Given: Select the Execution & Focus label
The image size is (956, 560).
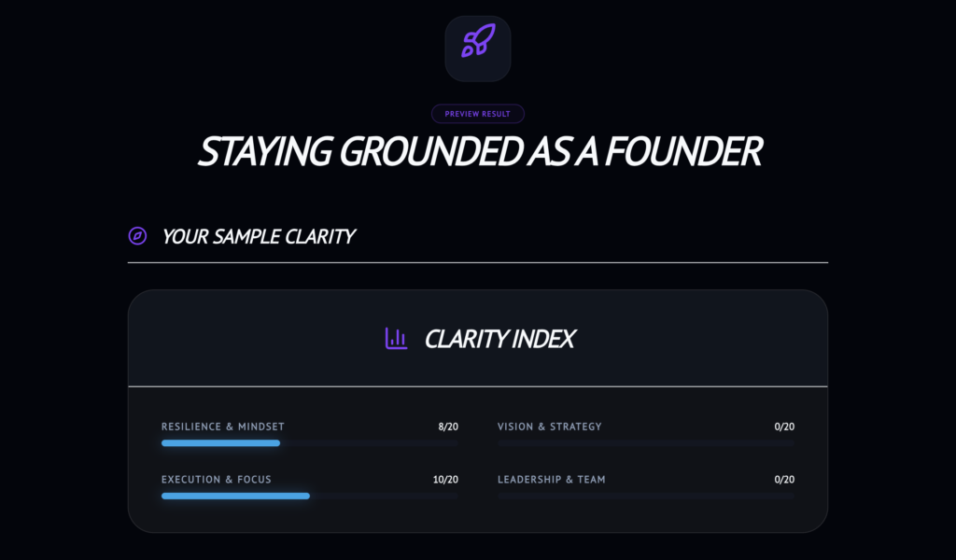Looking at the screenshot, I should pos(216,480).
